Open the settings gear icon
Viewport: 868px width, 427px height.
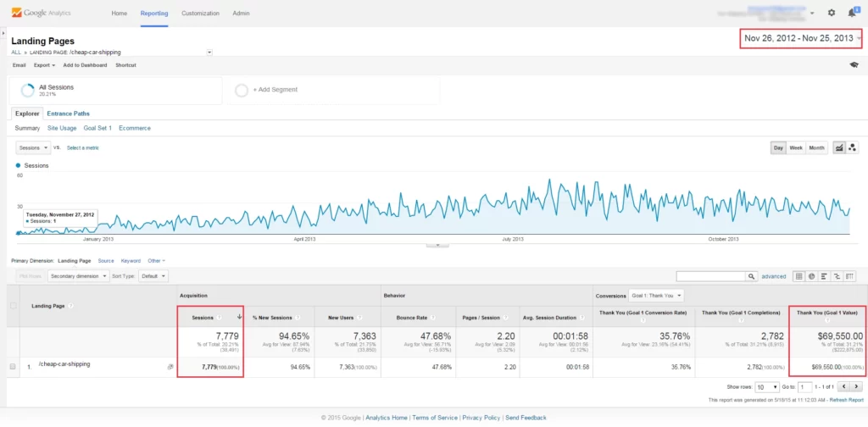[832, 13]
